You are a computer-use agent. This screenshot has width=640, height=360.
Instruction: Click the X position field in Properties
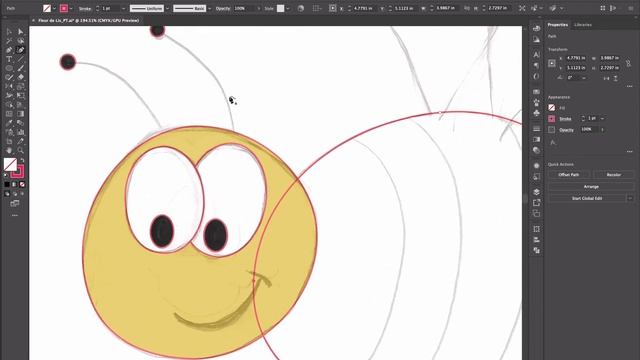coord(576,58)
